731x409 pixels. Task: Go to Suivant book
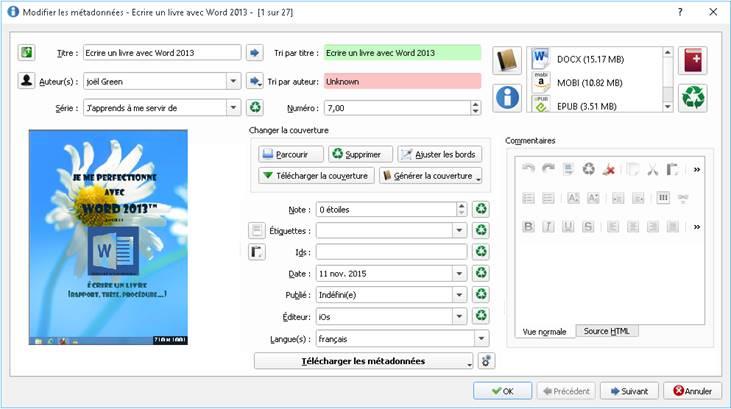tap(629, 391)
